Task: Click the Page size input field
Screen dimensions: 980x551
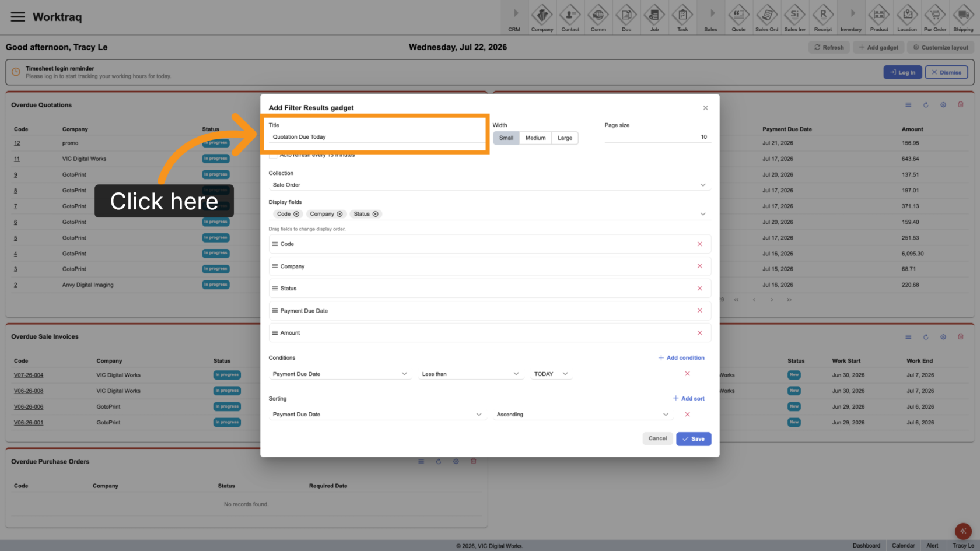Action: pyautogui.click(x=657, y=137)
